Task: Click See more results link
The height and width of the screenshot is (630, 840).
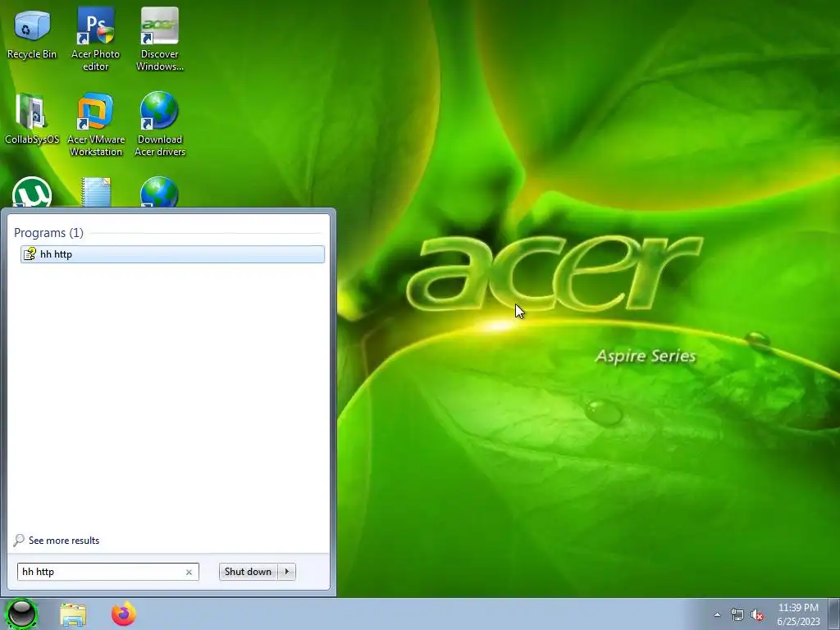Action: pos(64,541)
